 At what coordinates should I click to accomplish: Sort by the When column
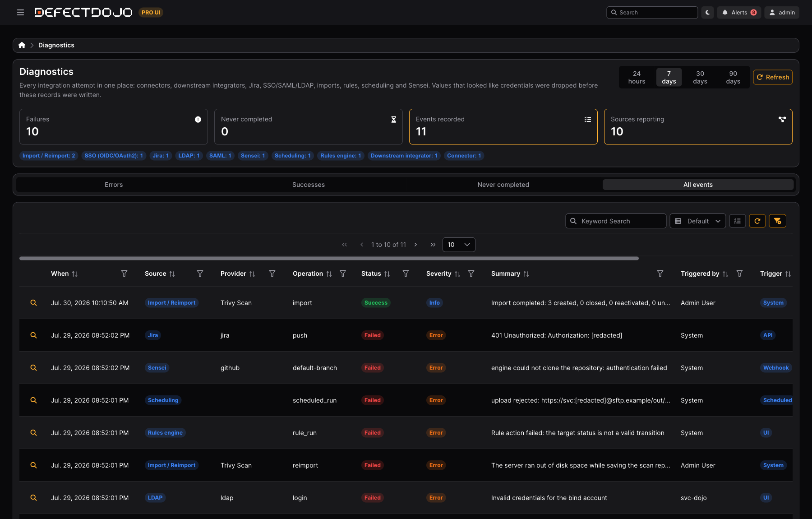point(74,274)
